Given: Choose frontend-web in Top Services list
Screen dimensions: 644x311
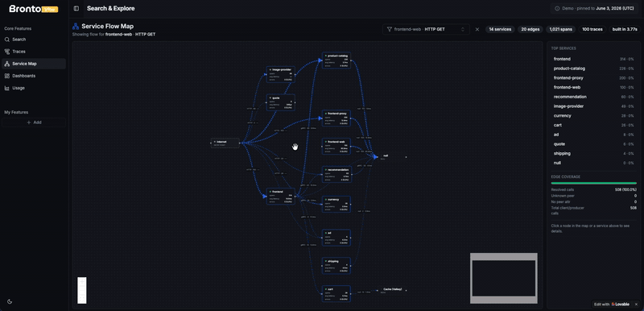Looking at the screenshot, I should pyautogui.click(x=593, y=88).
